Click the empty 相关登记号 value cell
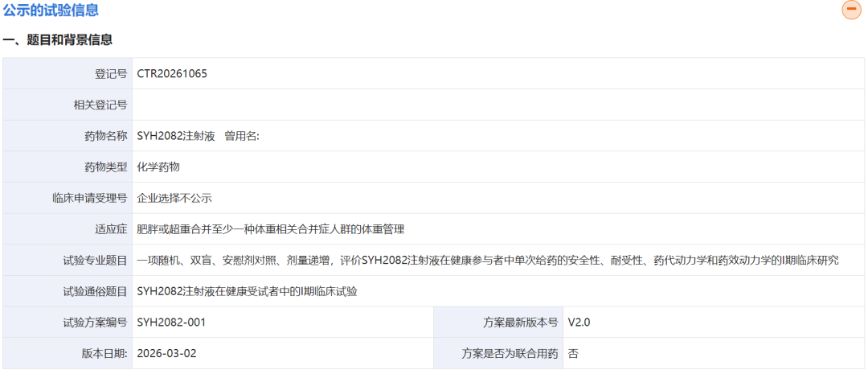Viewport: 868px width, 374px height. coord(498,105)
